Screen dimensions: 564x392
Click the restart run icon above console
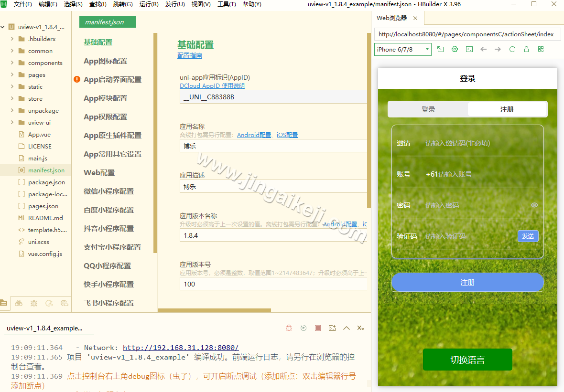[x=303, y=328]
